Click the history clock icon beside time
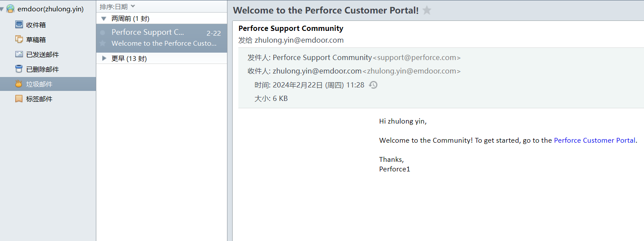This screenshot has height=241, width=644. coord(373,85)
